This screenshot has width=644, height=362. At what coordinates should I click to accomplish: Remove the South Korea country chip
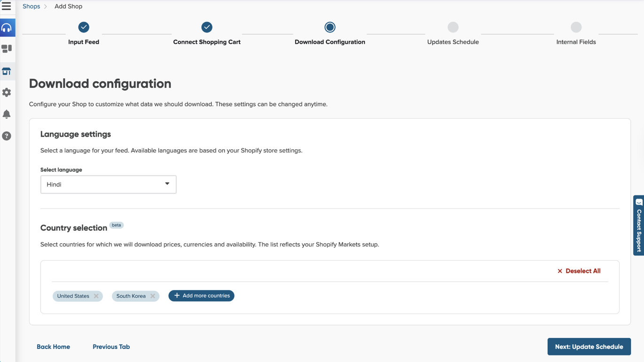pyautogui.click(x=153, y=296)
